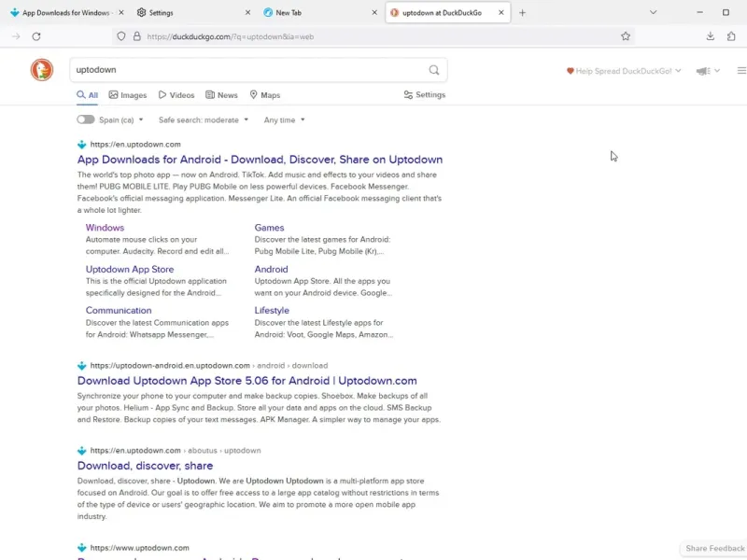Open the Any time filter dropdown
Image resolution: width=747 pixels, height=560 pixels.
[285, 120]
